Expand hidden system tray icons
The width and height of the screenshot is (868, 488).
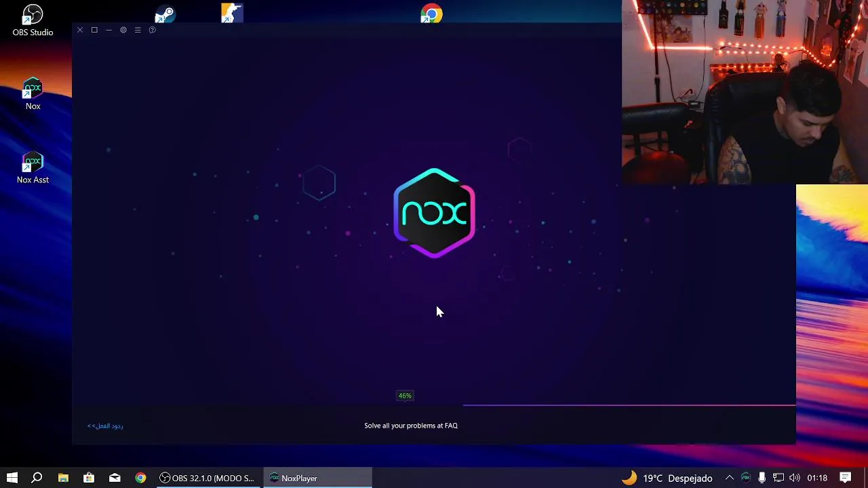tap(730, 478)
